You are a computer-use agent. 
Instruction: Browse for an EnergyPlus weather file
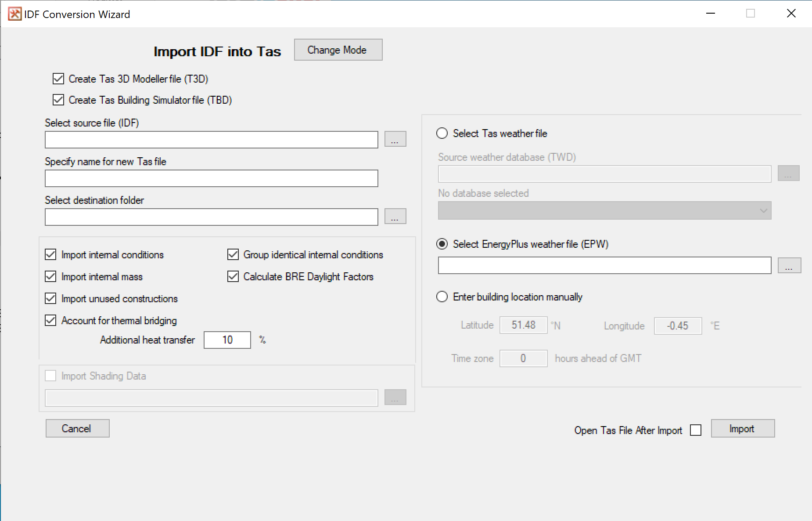pyautogui.click(x=789, y=265)
